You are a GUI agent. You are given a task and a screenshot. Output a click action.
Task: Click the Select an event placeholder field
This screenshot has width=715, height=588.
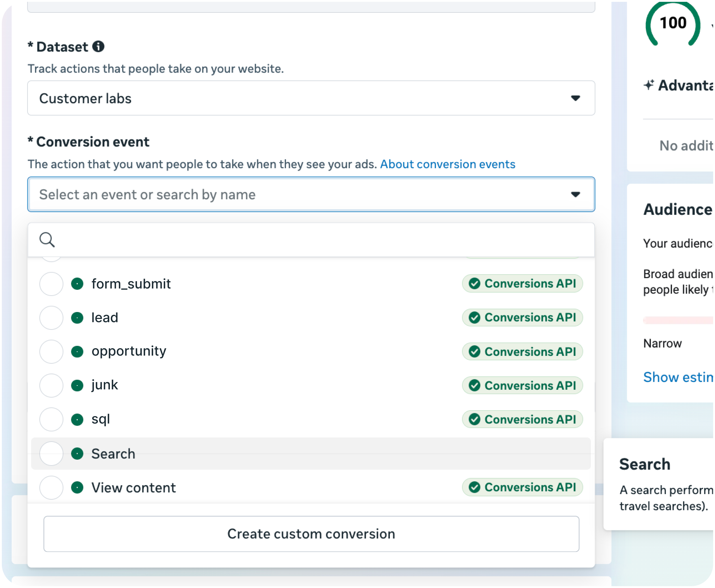click(311, 194)
